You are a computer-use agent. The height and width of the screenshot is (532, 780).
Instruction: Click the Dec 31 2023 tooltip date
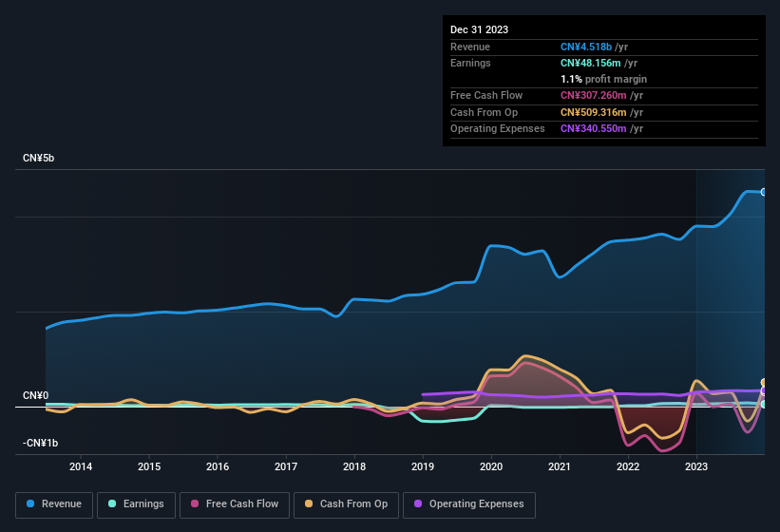tap(479, 29)
